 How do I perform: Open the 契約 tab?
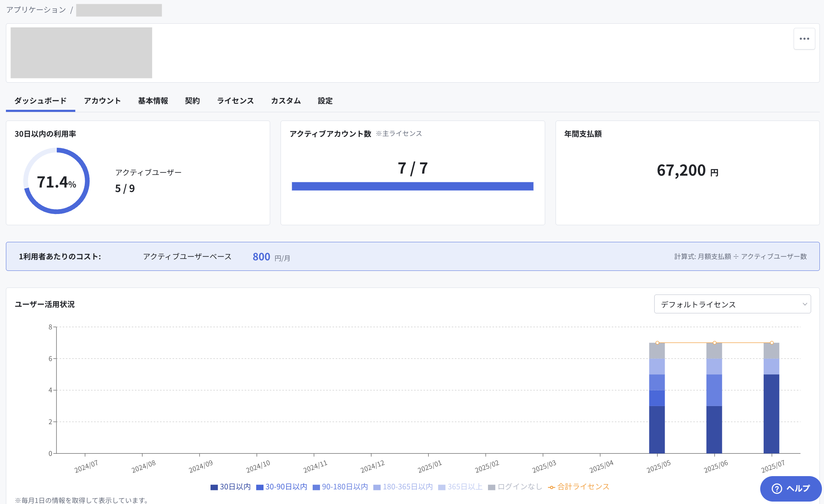coord(192,101)
